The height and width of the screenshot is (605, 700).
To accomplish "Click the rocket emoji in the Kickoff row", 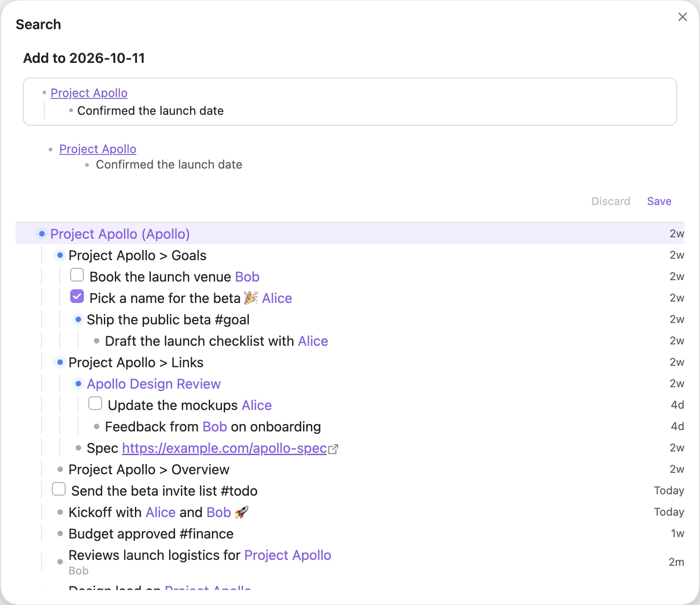I will [x=242, y=512].
